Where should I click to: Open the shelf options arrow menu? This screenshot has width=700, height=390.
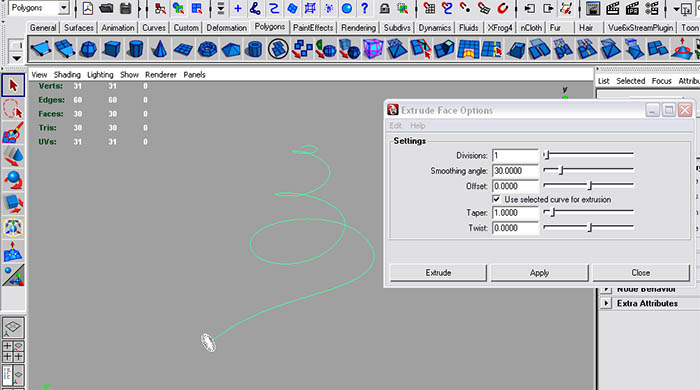click(x=16, y=58)
